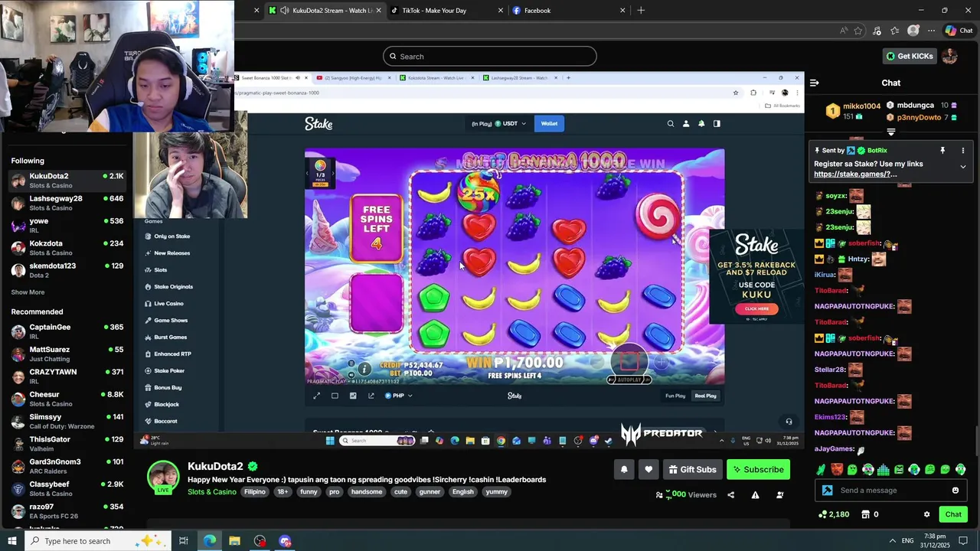Image resolution: width=980 pixels, height=551 pixels.
Task: Click the user-with-badge icon next to report
Action: [x=779, y=495]
